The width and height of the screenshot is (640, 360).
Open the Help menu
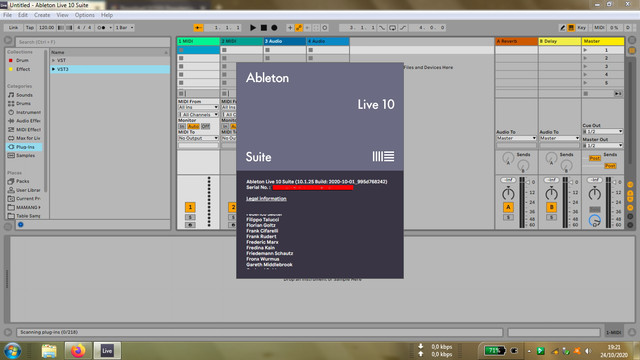pyautogui.click(x=107, y=15)
